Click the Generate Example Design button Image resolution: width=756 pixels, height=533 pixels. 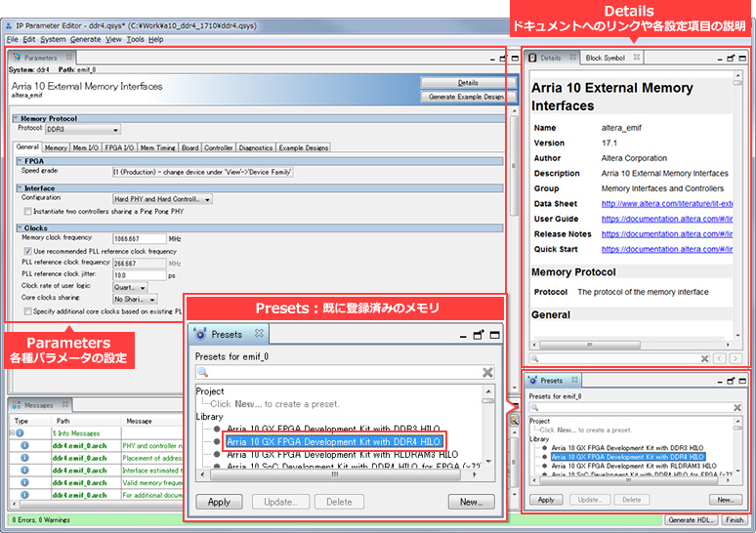tap(468, 97)
